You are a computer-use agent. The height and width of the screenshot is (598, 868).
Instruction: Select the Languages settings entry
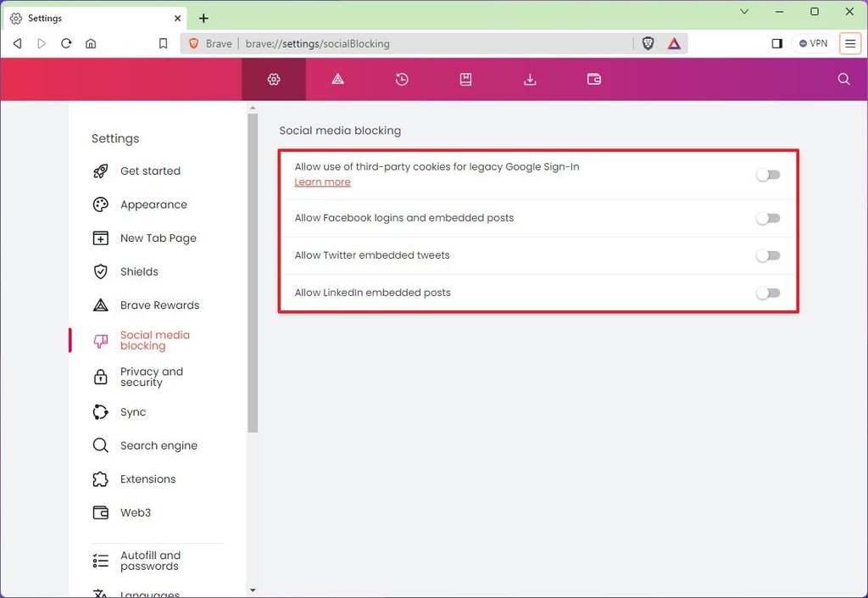pos(147,592)
